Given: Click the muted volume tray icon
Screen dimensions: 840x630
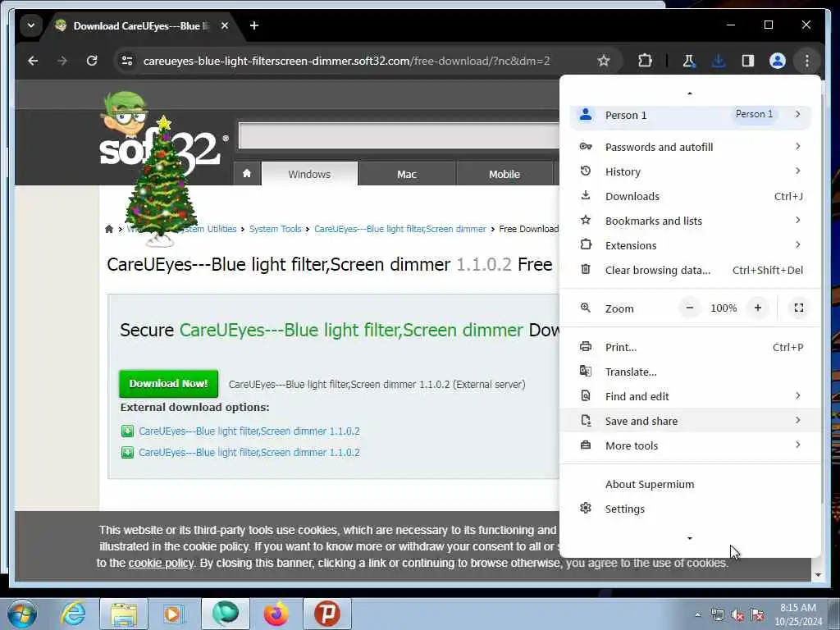Looking at the screenshot, I should [x=737, y=615].
